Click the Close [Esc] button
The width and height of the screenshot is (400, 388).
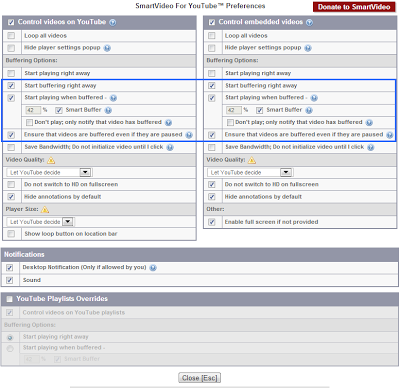point(199,378)
